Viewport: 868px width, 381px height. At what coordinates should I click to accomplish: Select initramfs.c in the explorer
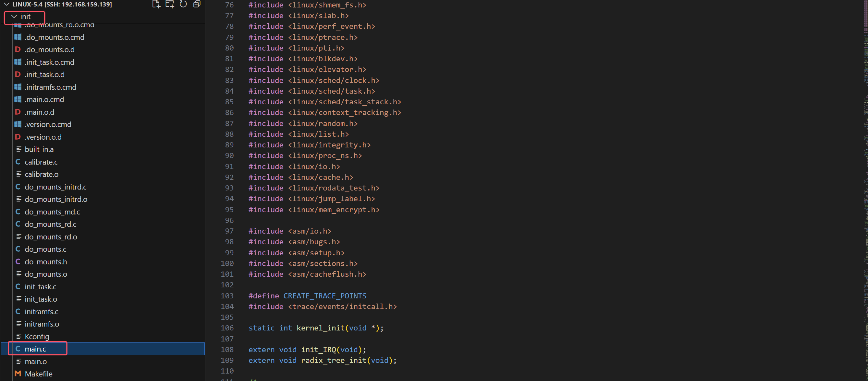coord(42,311)
